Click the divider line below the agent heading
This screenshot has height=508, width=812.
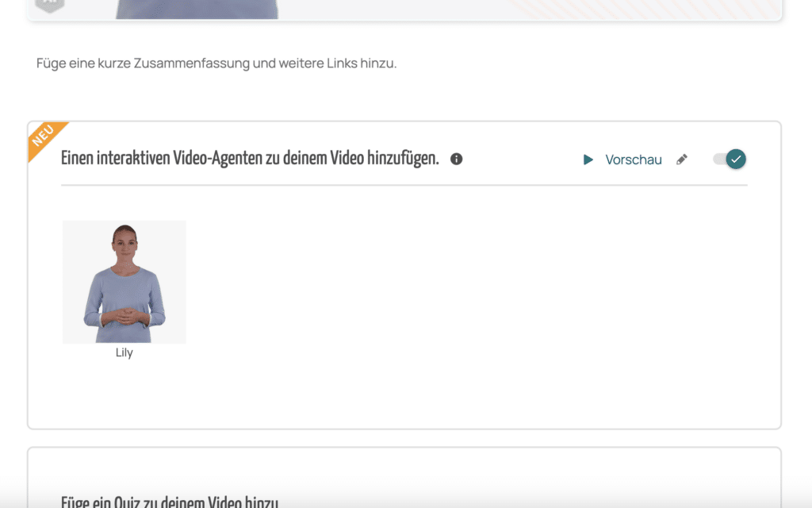pos(404,185)
